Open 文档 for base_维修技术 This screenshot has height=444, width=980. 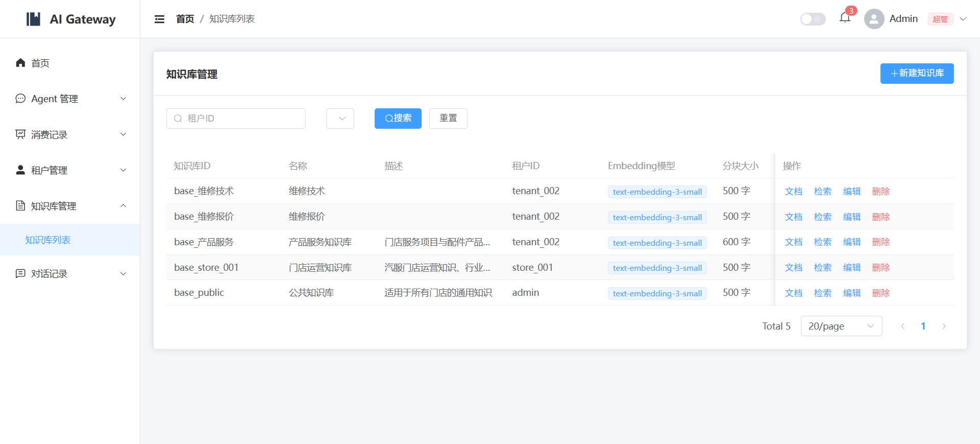coord(794,191)
